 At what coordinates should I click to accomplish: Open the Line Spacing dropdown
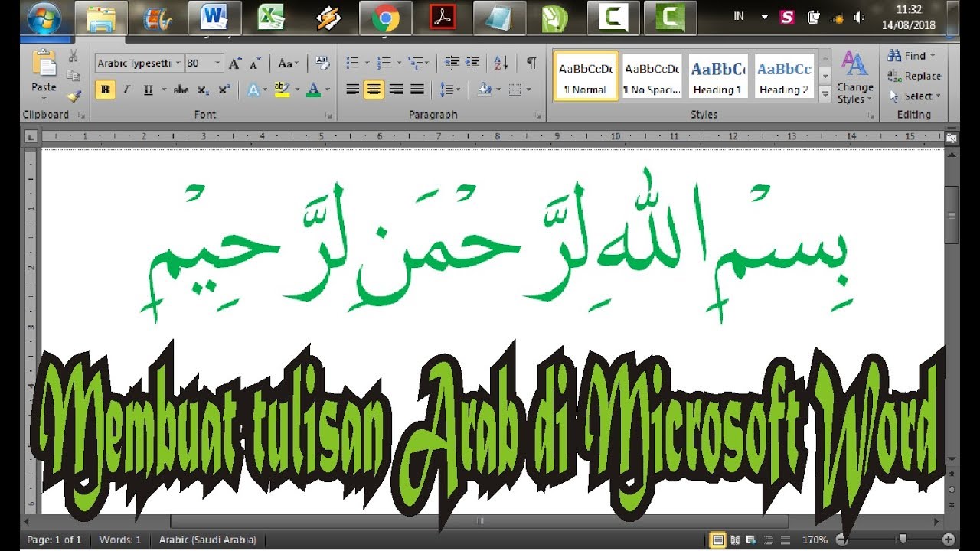(x=450, y=90)
